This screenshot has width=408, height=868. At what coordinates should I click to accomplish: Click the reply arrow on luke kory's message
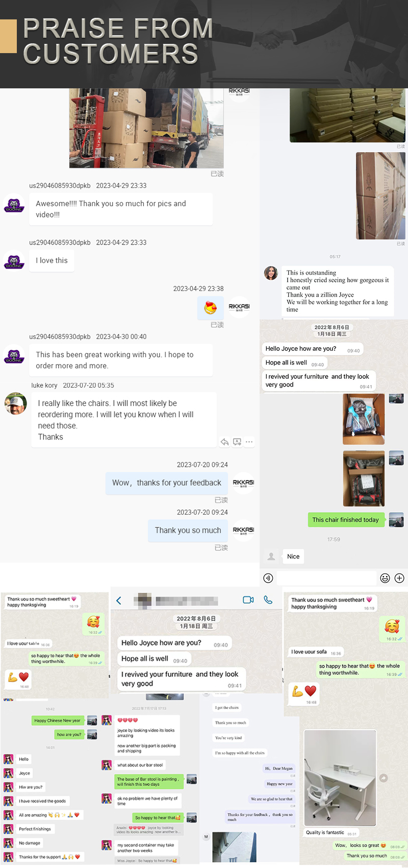pyautogui.click(x=224, y=442)
